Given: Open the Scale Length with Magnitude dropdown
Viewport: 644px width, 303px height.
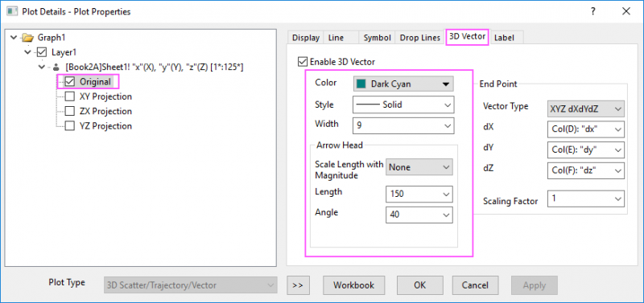Looking at the screenshot, I should point(419,167).
